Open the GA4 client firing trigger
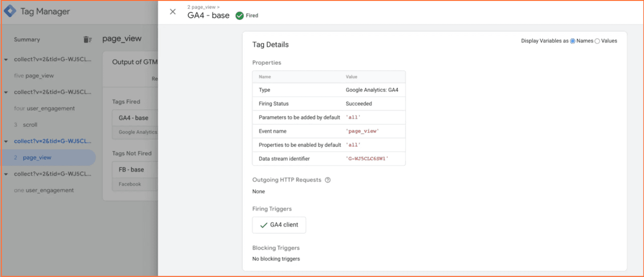This screenshot has height=277, width=644. pyautogui.click(x=279, y=225)
